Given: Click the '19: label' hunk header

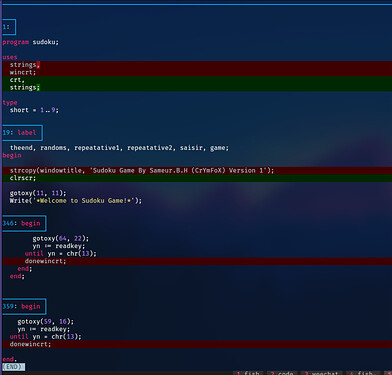Looking at the screenshot, I should (22, 133).
